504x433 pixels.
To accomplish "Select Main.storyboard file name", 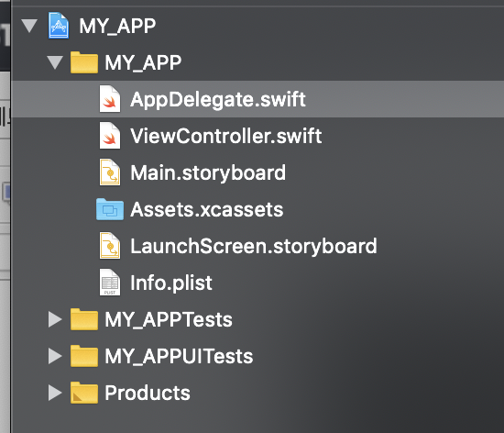I will tap(208, 173).
